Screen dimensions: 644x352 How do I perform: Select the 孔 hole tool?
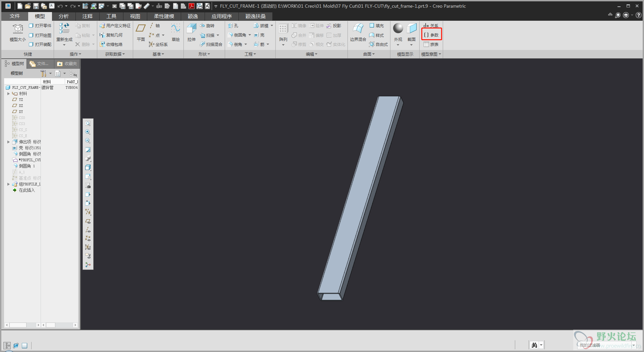coord(233,26)
